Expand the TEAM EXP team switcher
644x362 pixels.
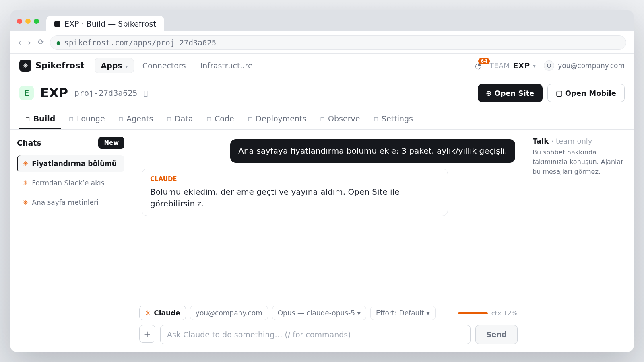tap(513, 66)
